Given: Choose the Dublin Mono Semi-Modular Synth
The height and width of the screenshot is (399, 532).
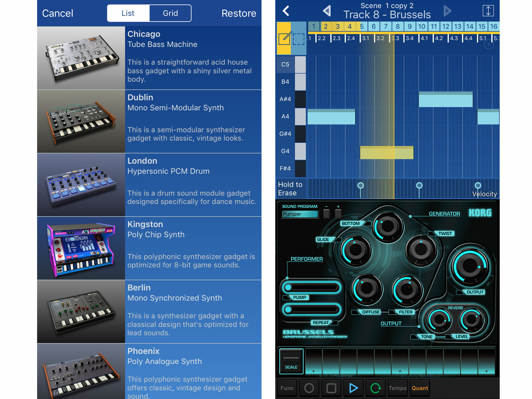Looking at the screenshot, I should click(x=149, y=121).
